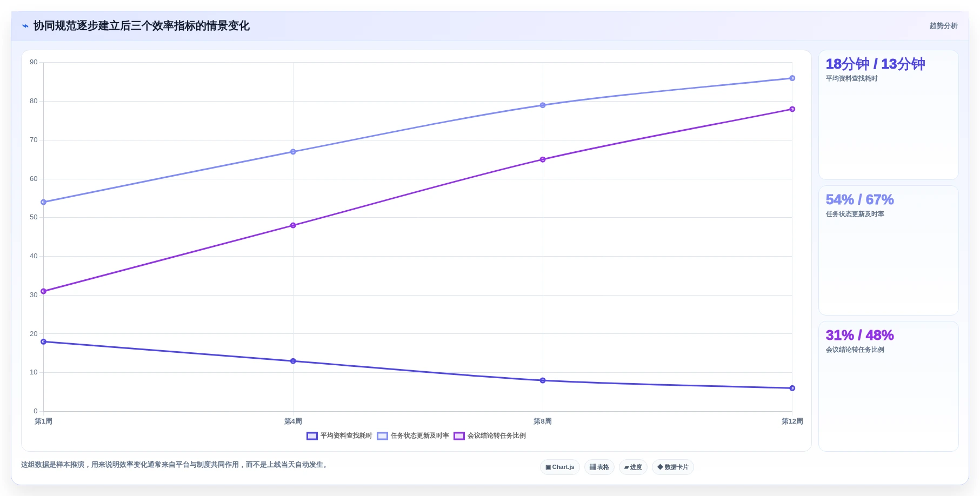Click 任务状态更新及时率 caption in middle card

tap(855, 214)
